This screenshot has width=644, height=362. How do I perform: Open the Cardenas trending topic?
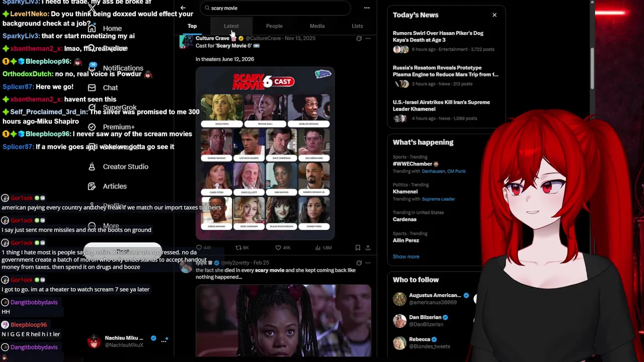[x=405, y=219]
